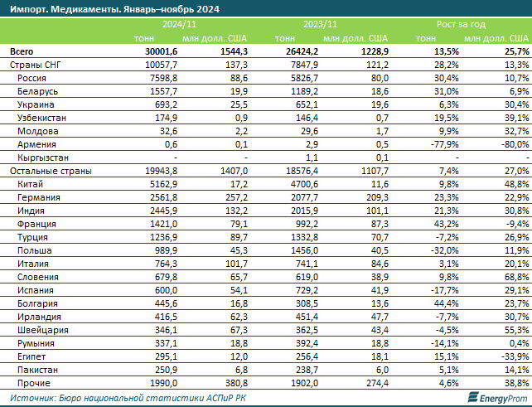The height and width of the screenshot is (407, 532).
Task: Click the 'Всего' row label
Action: (x=22, y=51)
